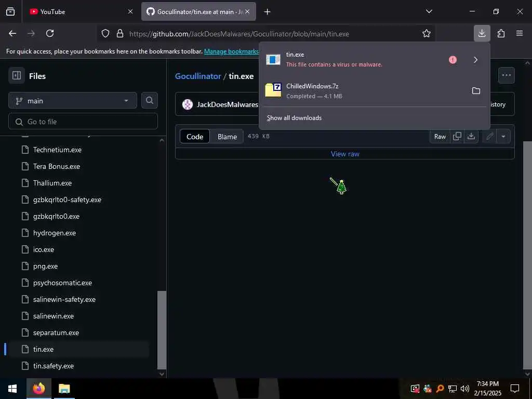This screenshot has height=399, width=532.
Task: Show ChilledWindows.7z in folder
Action: pyautogui.click(x=476, y=90)
